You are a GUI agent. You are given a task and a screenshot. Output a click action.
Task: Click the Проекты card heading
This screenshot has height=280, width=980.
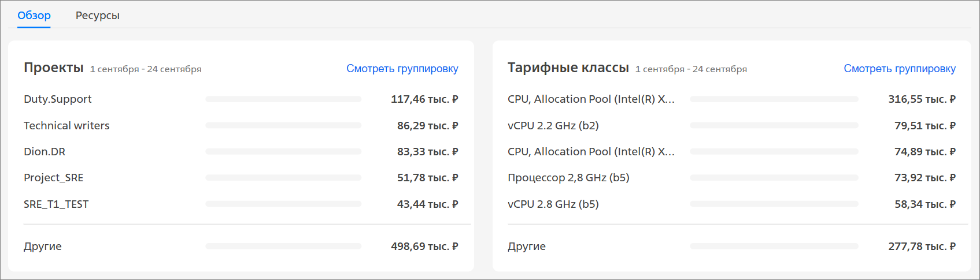pos(54,68)
